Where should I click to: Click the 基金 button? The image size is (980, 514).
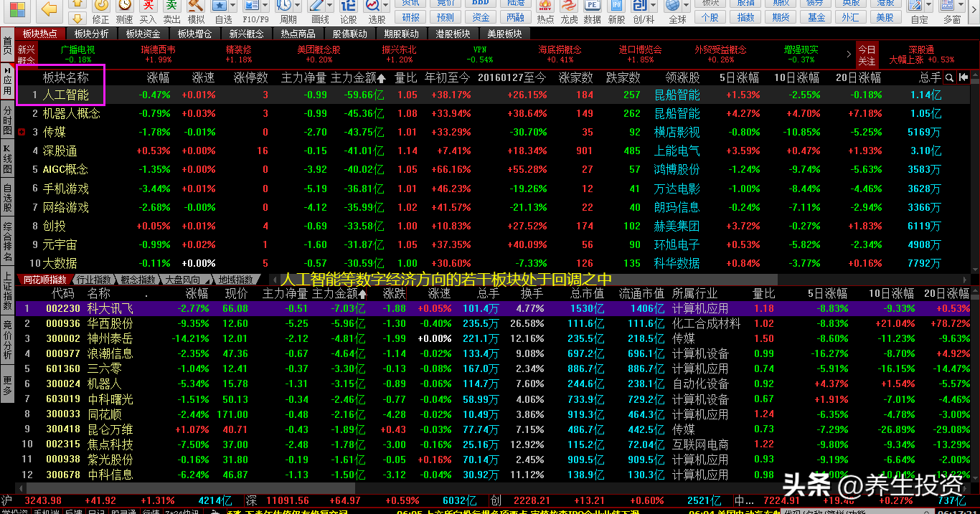[816, 17]
